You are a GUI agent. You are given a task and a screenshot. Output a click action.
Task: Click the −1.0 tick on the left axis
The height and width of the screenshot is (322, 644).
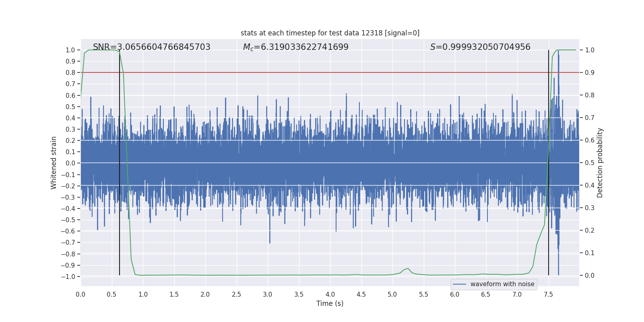click(68, 277)
